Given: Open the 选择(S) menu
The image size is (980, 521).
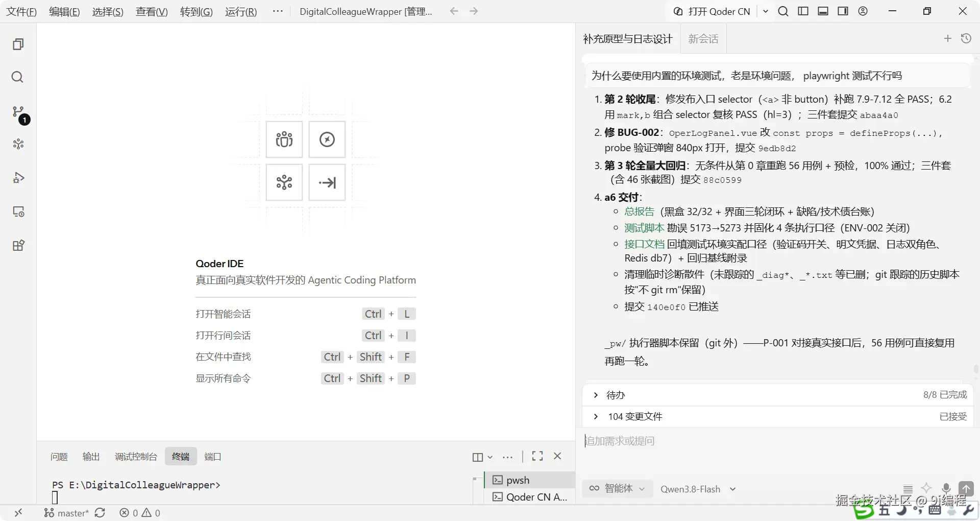Looking at the screenshot, I should click(x=108, y=12).
